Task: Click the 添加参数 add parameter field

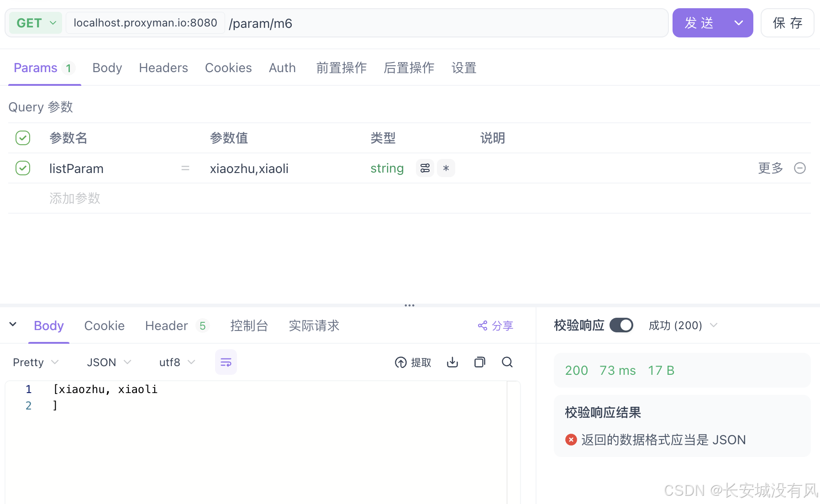Action: pyautogui.click(x=75, y=199)
